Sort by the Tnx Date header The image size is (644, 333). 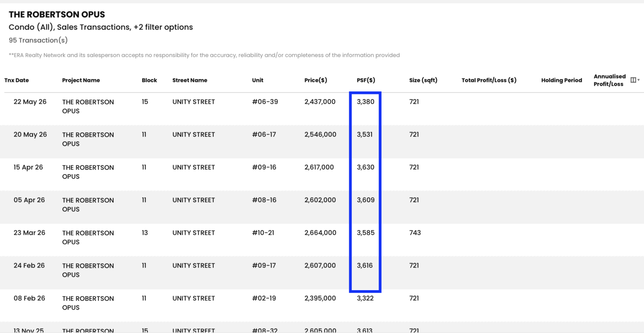tap(17, 80)
